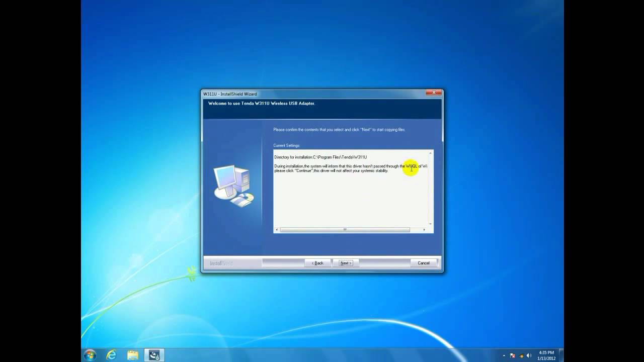Screen dimensions: 644x362
Task: Click the left arrow of the horizontal scrollbar
Action: [277, 230]
